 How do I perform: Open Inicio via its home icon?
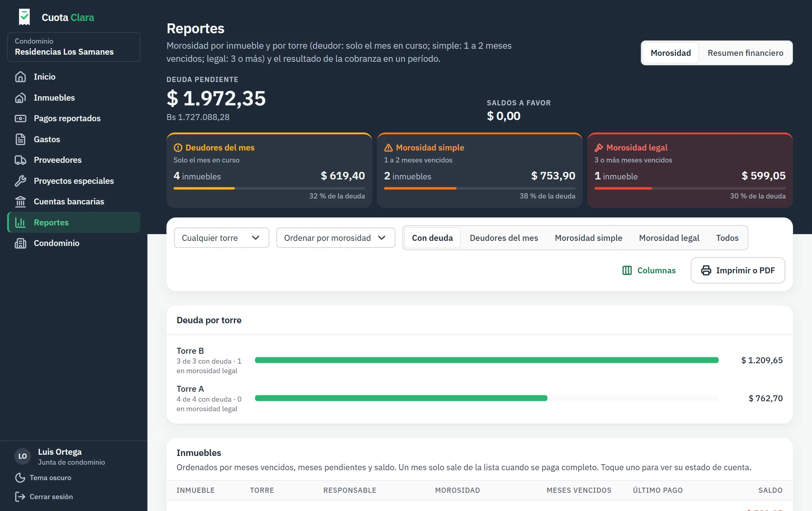click(x=20, y=77)
